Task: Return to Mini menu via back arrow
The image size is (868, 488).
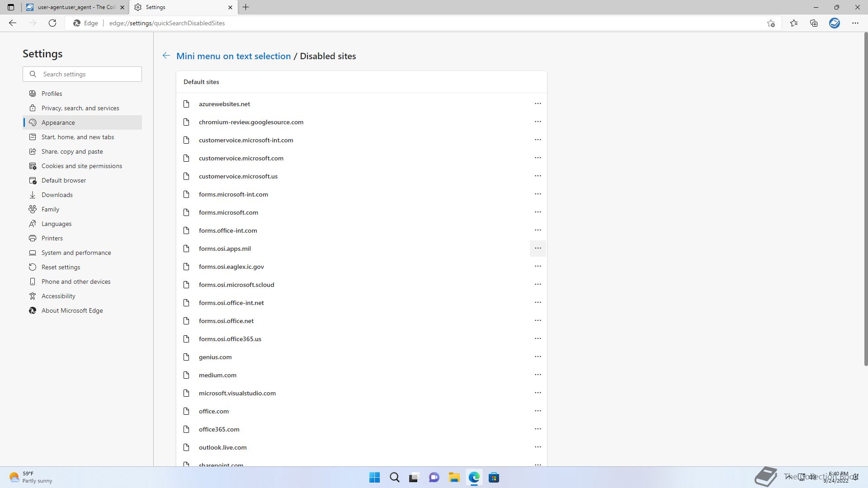Action: tap(166, 56)
